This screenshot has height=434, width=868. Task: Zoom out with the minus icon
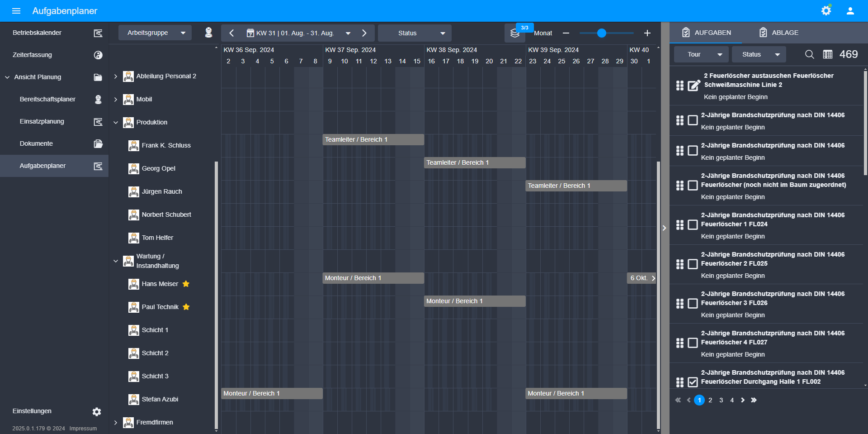pos(566,33)
